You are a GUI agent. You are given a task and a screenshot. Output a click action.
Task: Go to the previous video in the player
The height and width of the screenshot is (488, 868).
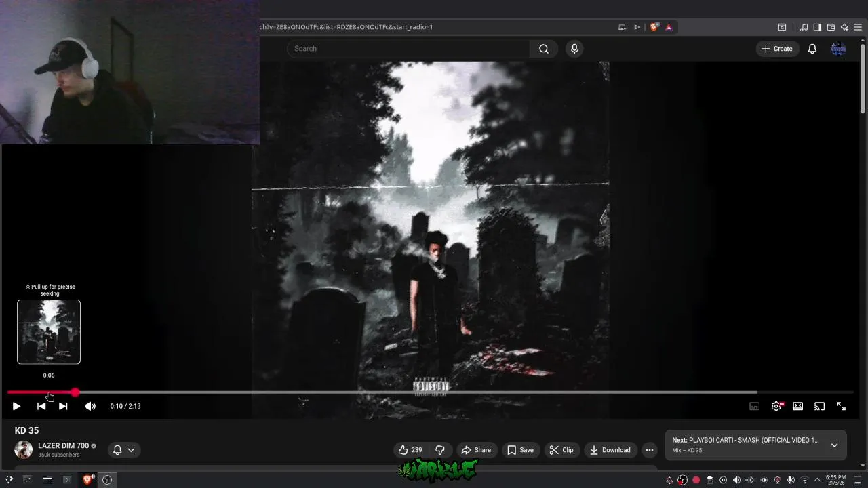click(41, 406)
